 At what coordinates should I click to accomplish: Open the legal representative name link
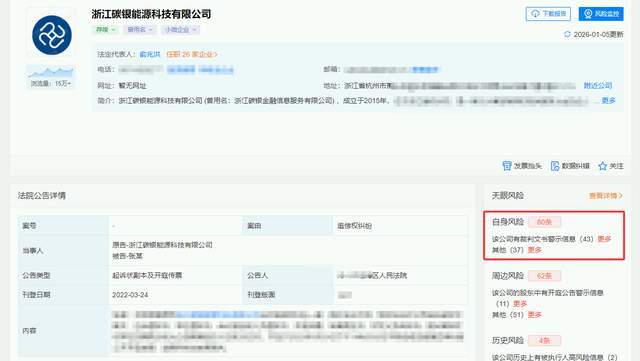(150, 54)
